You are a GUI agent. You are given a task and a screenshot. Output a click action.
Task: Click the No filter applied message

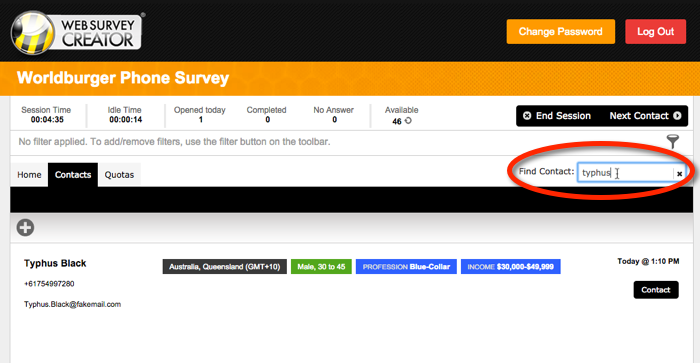point(174,142)
